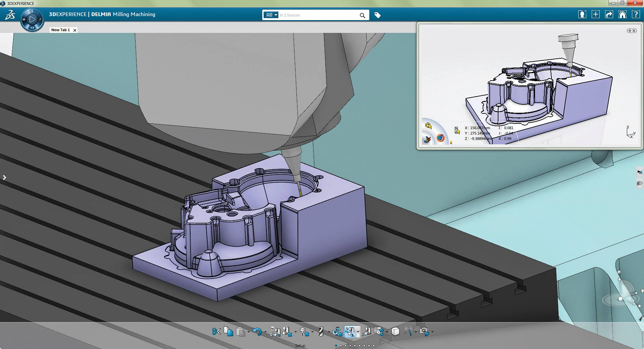Open the Part Operation dropdown arrow
Screen dimensions: 644x349
click(295, 332)
